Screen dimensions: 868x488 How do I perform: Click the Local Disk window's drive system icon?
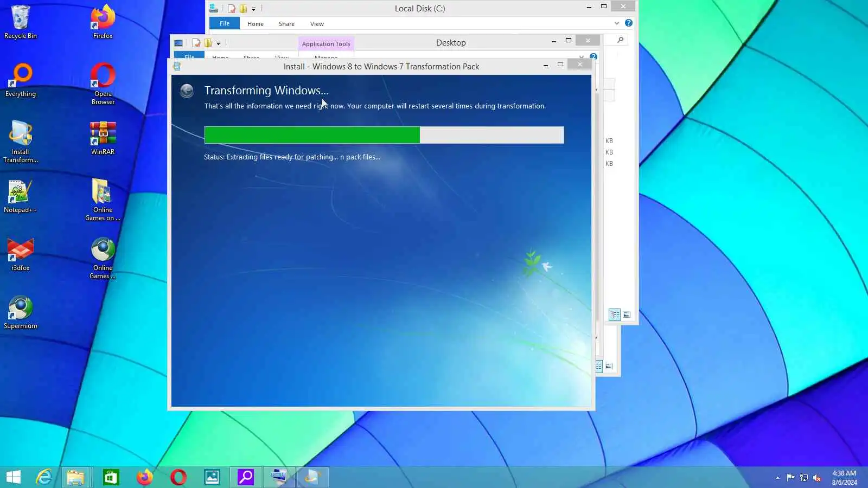[x=214, y=9]
